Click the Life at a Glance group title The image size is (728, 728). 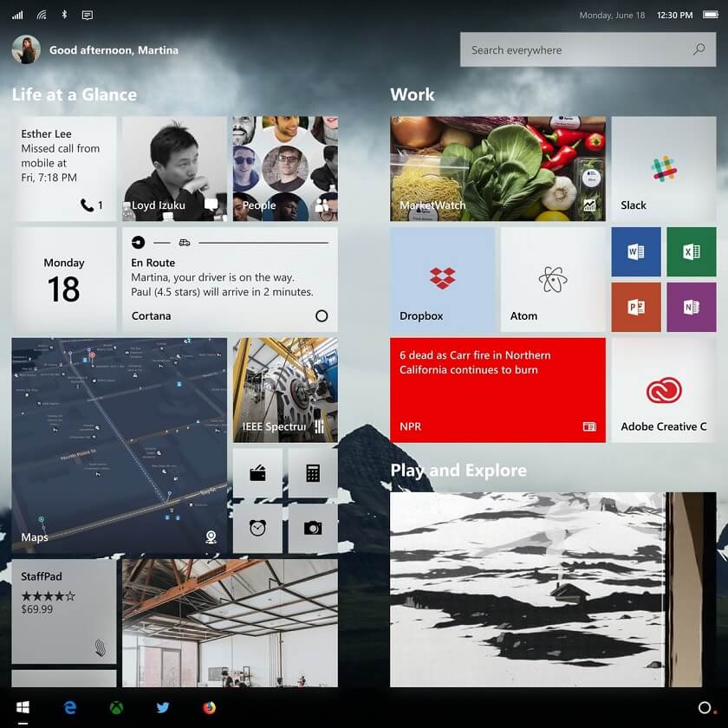tap(75, 94)
